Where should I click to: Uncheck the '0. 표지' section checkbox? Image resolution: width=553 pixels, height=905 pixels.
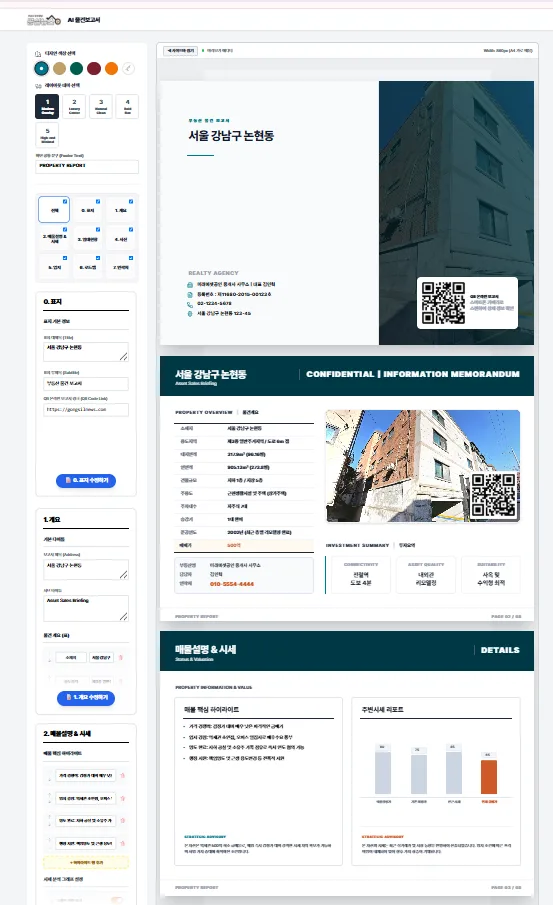98,201
